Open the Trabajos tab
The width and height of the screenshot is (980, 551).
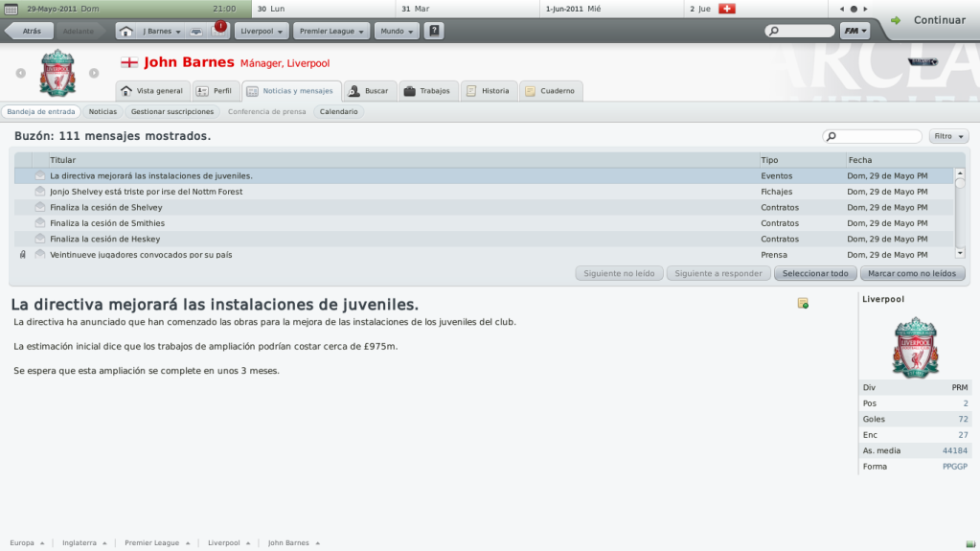427,91
